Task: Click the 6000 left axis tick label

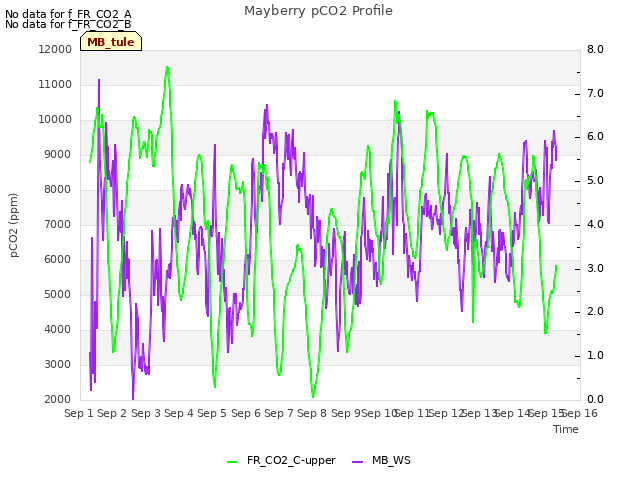Action: pyautogui.click(x=58, y=260)
